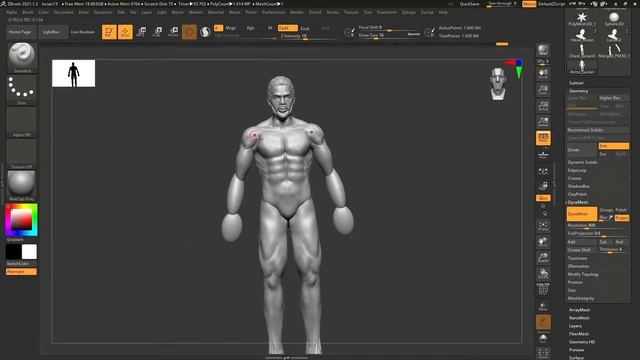The image size is (640, 360).
Task: Click the Home Page button
Action: coord(21,32)
